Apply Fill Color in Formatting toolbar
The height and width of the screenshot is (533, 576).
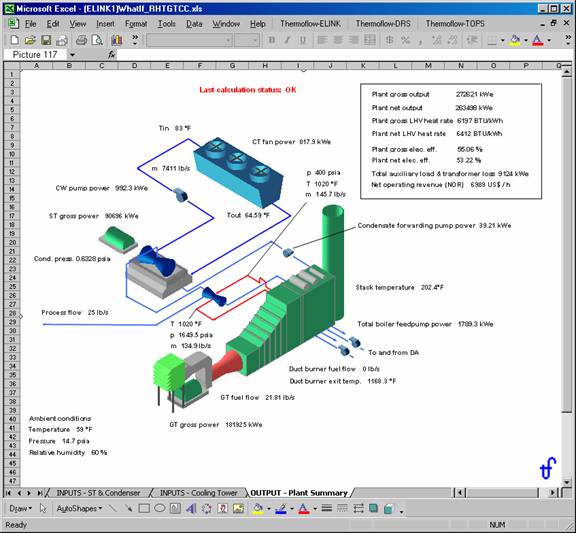click(515, 40)
